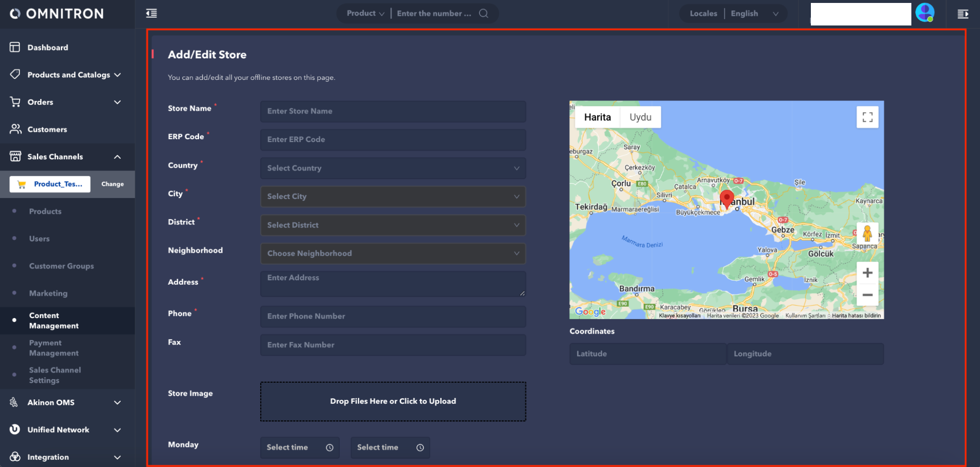Click the Street View pegman icon
The height and width of the screenshot is (467, 980).
click(867, 233)
